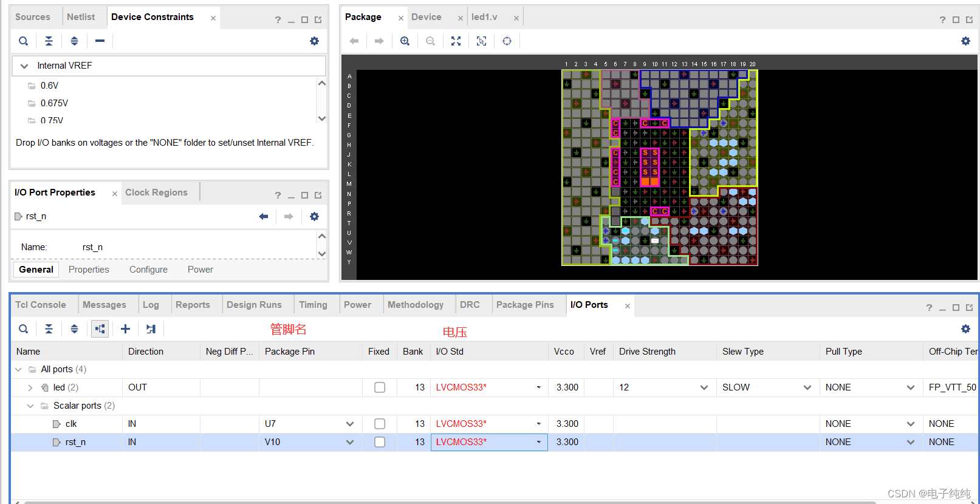Toggle Fixed checkbox for clk row

tap(380, 424)
